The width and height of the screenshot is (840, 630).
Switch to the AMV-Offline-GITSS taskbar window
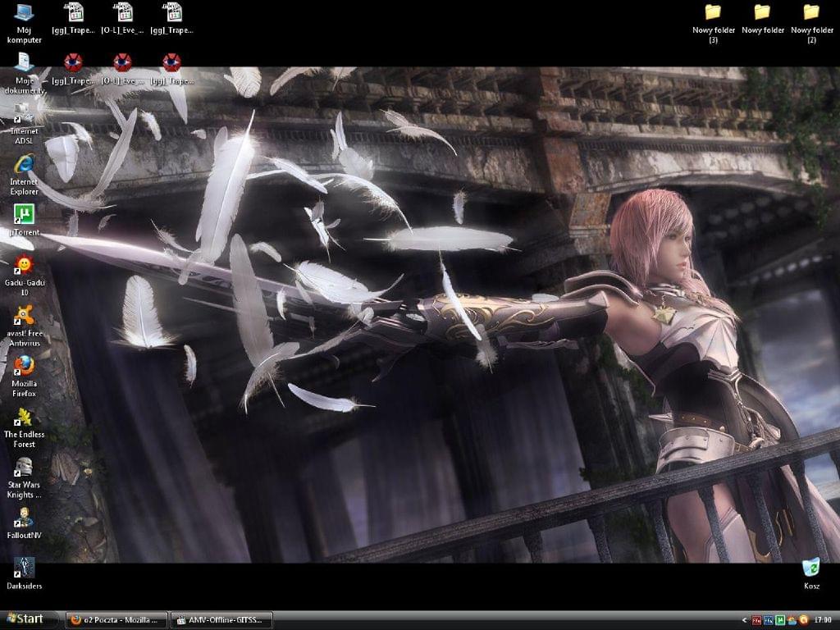[221, 620]
